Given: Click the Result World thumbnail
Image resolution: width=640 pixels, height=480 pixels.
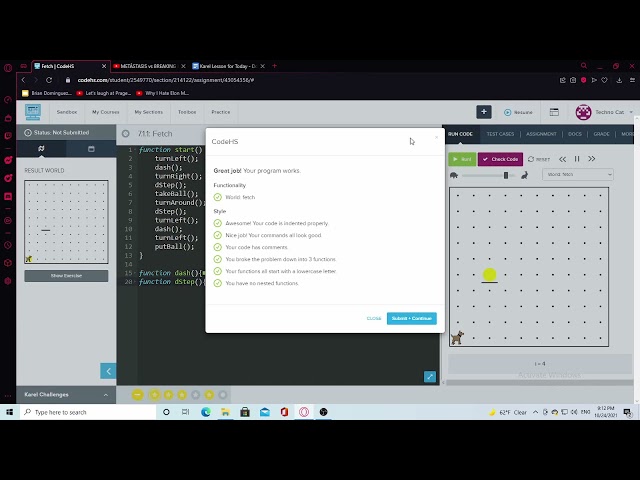Looking at the screenshot, I should 66,222.
